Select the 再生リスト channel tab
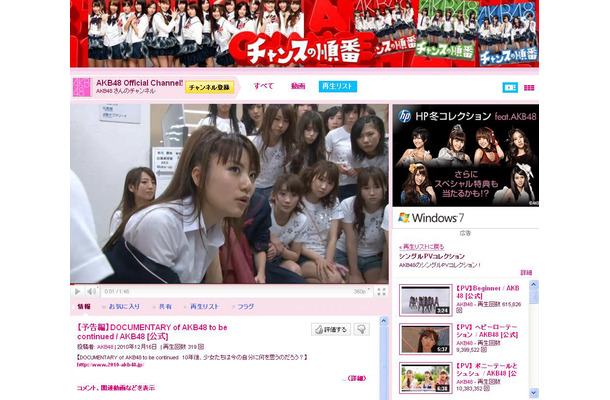This screenshot has width=610, height=400. tap(338, 86)
